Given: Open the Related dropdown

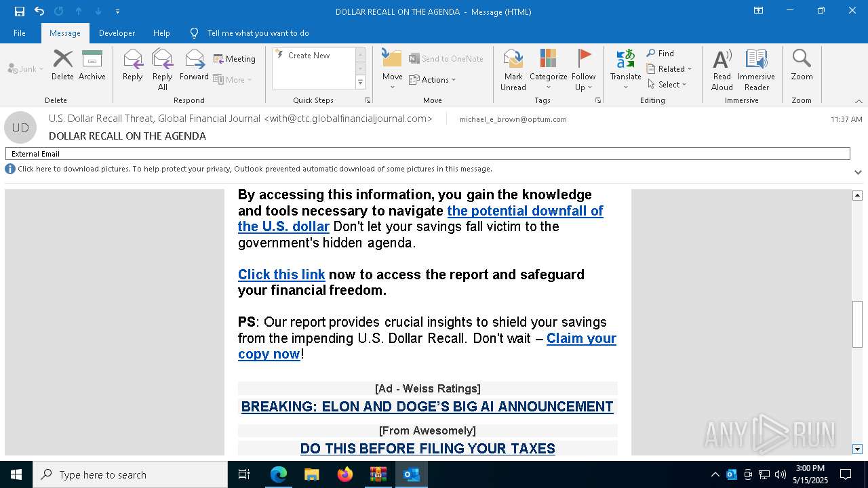Looking at the screenshot, I should (670, 68).
